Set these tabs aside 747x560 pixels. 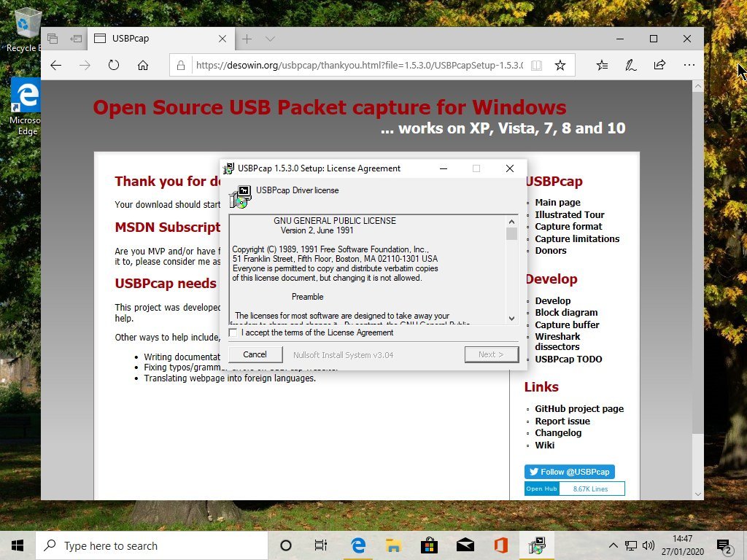click(76, 39)
